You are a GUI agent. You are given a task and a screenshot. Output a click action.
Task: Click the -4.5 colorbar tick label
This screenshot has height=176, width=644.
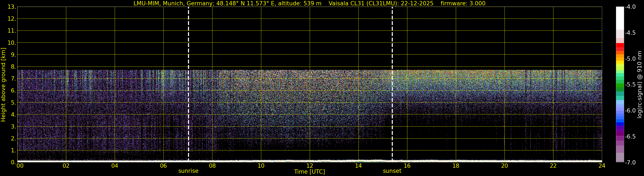630,33
